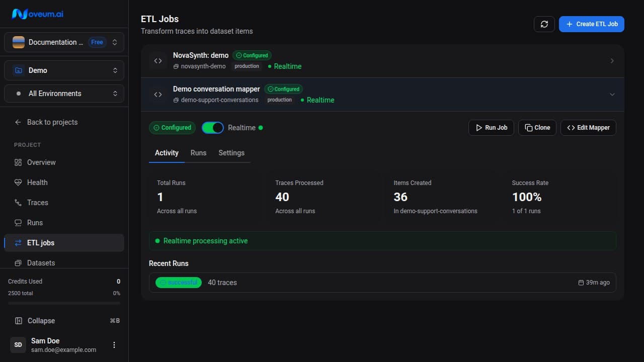Switch to the Runs tab
The image size is (644, 362).
tap(198, 153)
